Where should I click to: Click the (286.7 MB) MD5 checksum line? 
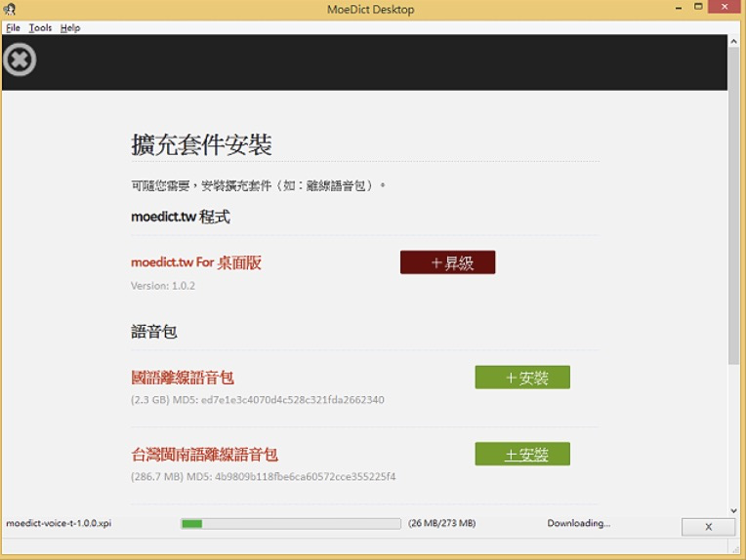coord(263,477)
